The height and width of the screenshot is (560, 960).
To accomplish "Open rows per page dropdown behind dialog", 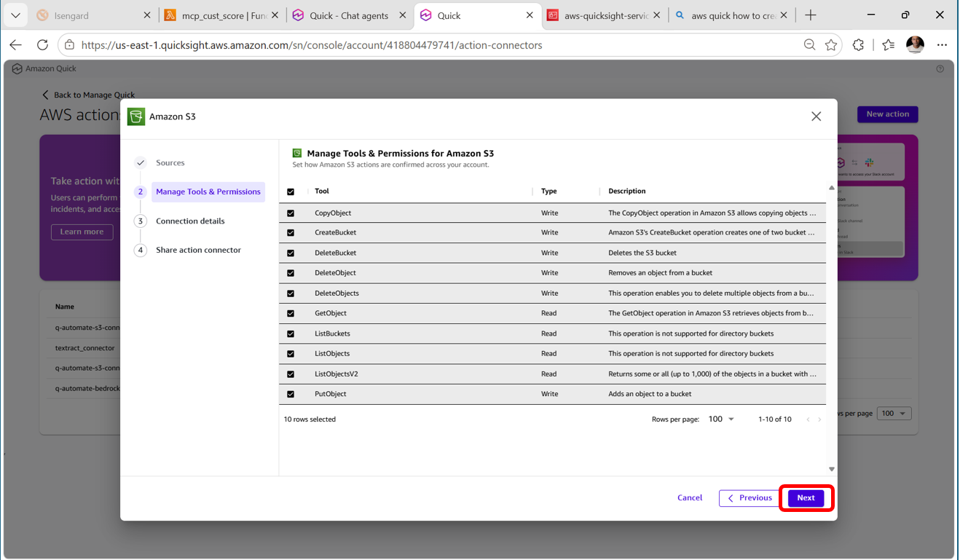I will (x=894, y=414).
